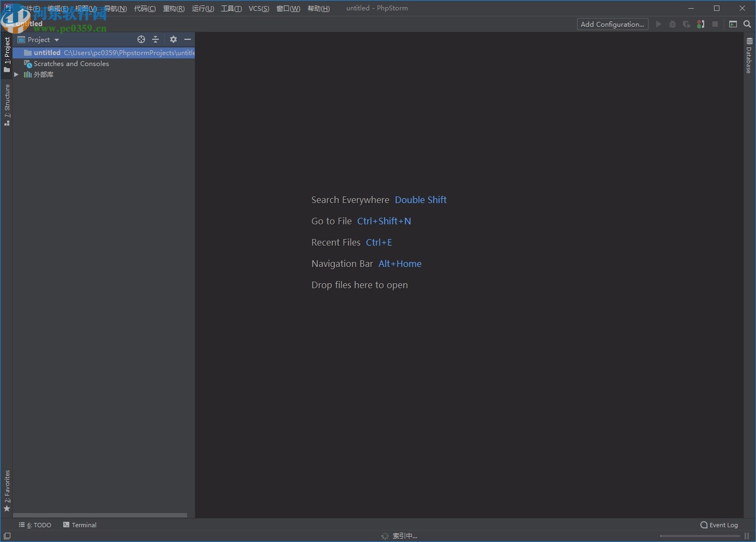
Task: Expand the 外部库 tree node
Action: click(x=16, y=74)
